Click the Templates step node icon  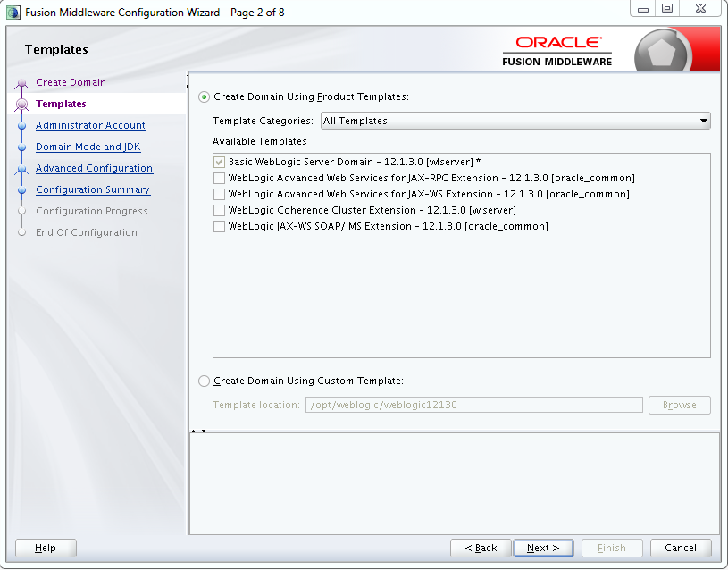tap(22, 104)
